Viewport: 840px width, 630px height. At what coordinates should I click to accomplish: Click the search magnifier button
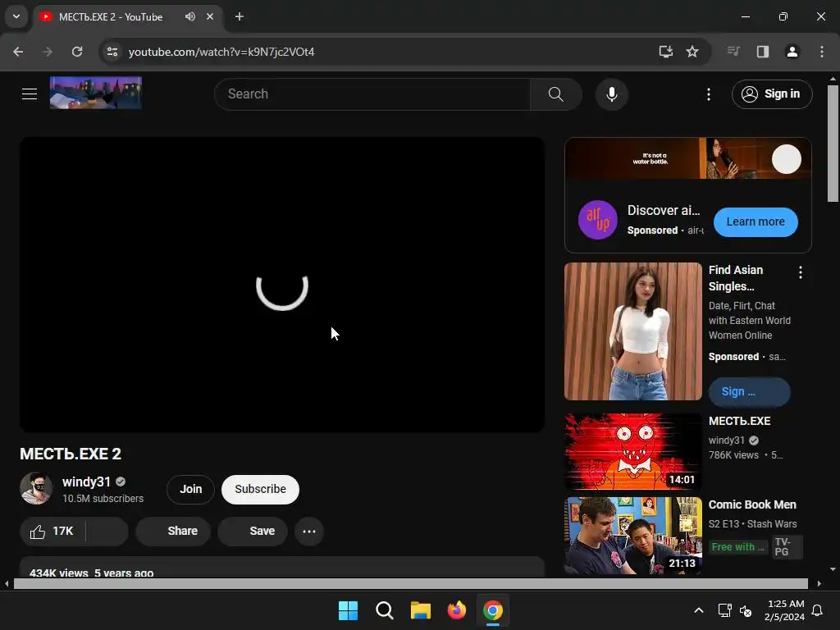point(555,94)
